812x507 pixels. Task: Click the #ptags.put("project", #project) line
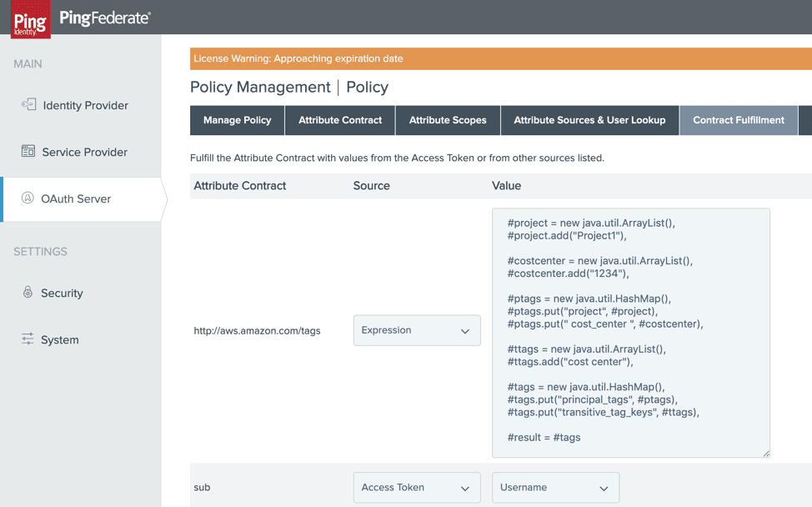coord(583,311)
